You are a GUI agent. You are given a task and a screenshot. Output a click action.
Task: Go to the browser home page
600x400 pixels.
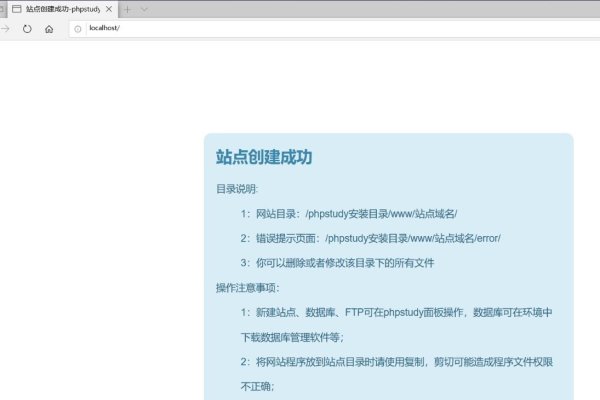(49, 29)
